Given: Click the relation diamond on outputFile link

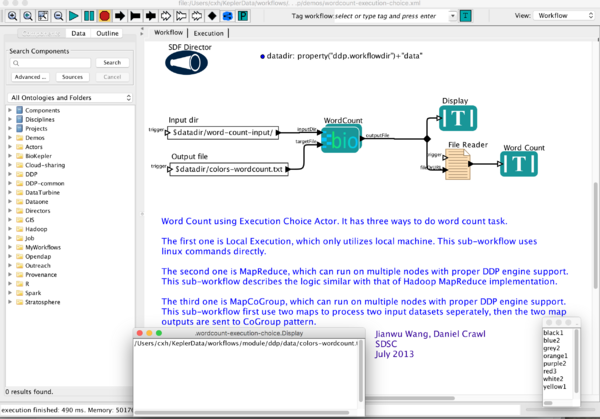Looking at the screenshot, I should [427, 139].
